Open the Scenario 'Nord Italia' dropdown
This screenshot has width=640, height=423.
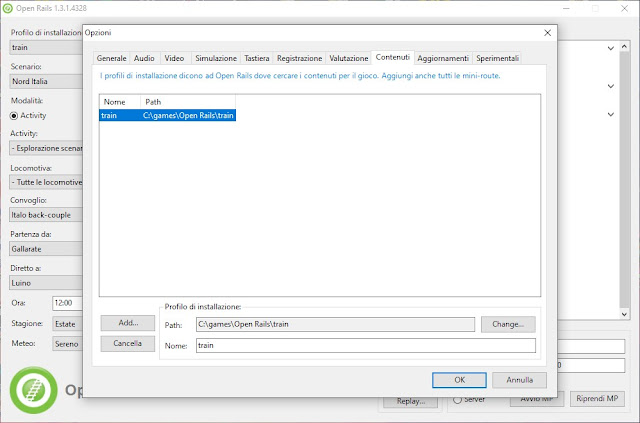pyautogui.click(x=46, y=81)
